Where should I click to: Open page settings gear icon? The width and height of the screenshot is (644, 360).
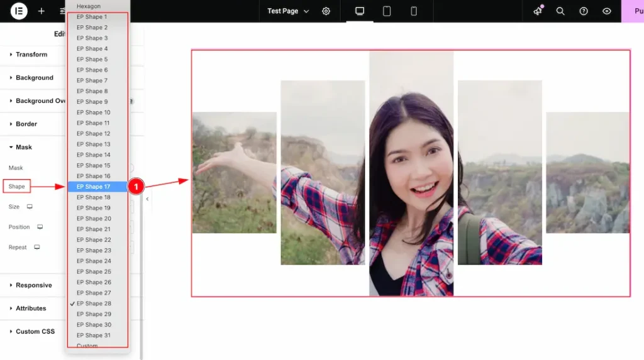[x=326, y=11]
